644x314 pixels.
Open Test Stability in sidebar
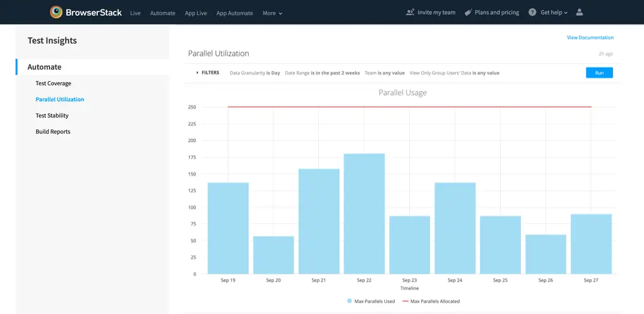coord(52,116)
